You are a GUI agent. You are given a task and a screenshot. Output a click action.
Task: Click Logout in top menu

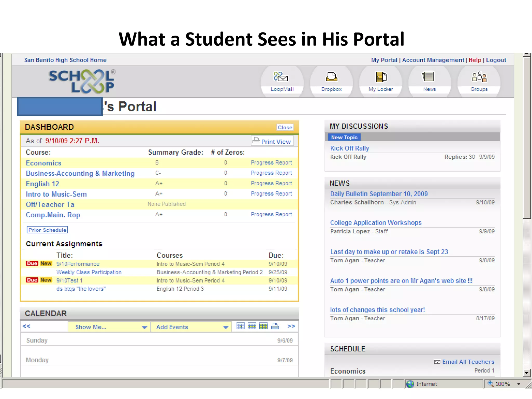coord(496,60)
